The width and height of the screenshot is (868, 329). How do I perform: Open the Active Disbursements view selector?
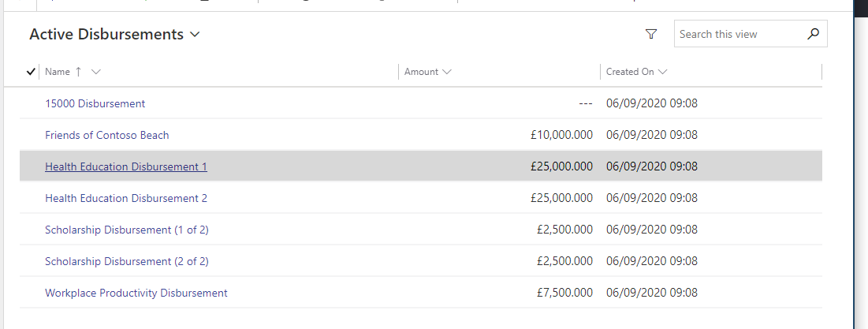point(114,35)
